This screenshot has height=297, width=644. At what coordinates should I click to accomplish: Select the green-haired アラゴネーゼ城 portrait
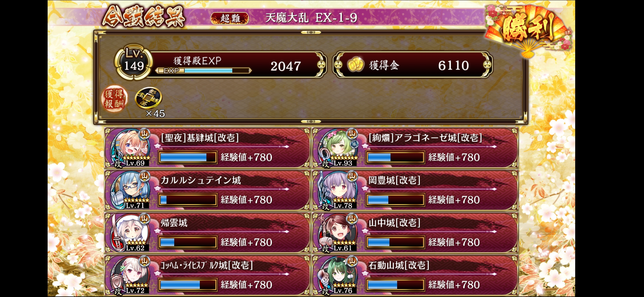pos(338,148)
